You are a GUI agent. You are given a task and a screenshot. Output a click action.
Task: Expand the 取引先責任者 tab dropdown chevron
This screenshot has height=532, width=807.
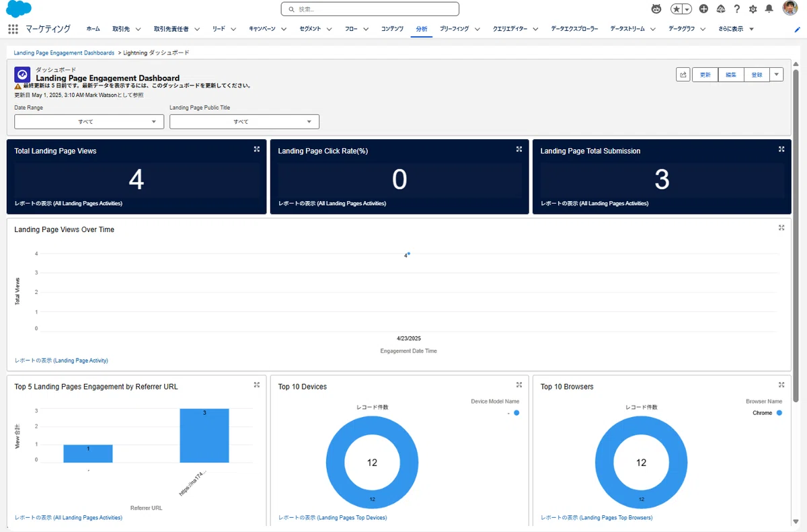coord(197,29)
